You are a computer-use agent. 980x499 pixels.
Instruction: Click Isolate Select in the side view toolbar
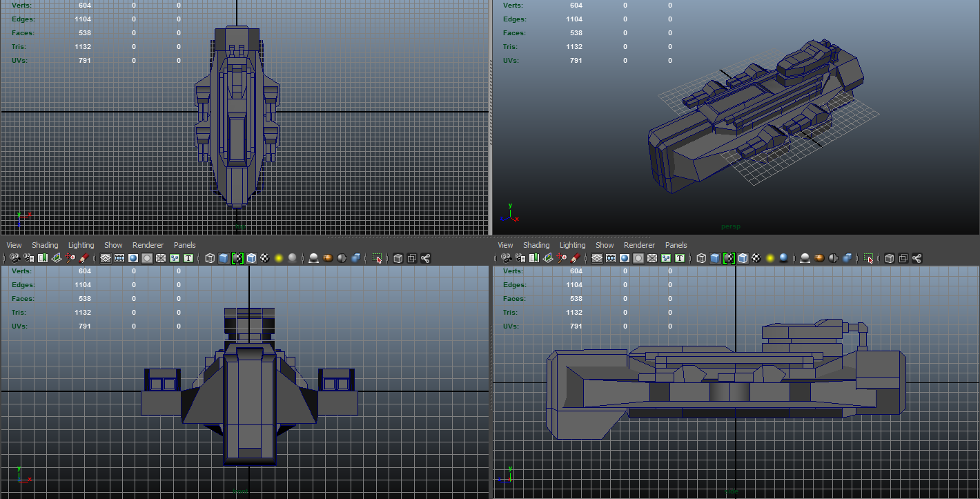pos(869,258)
